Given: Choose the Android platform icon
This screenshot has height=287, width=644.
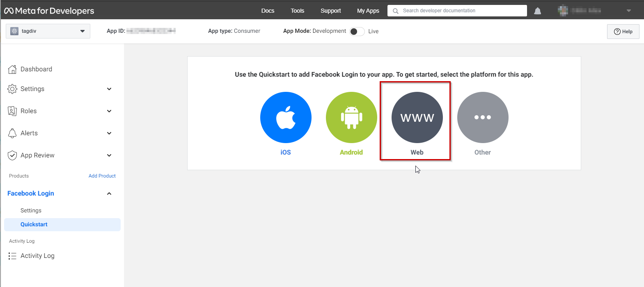Looking at the screenshot, I should [x=351, y=117].
